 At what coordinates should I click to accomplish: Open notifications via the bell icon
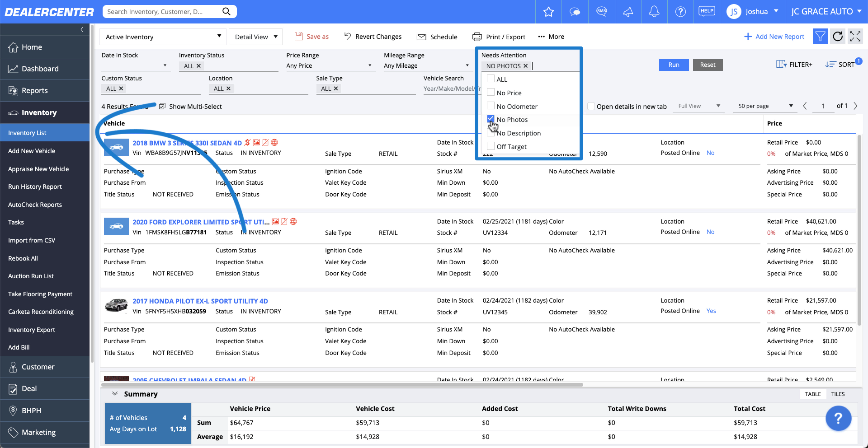pyautogui.click(x=654, y=11)
